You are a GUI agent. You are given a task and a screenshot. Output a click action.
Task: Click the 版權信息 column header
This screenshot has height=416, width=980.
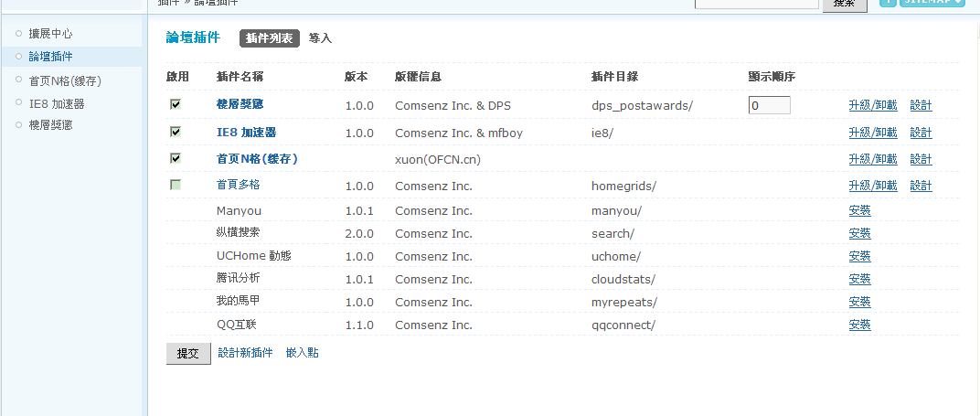pyautogui.click(x=418, y=77)
